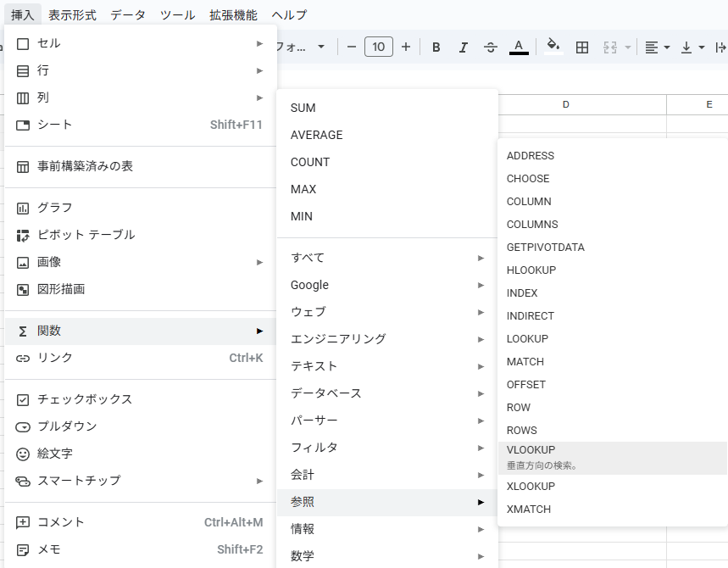Image resolution: width=728 pixels, height=568 pixels.
Task: Insert a グラフ chart
Action: tap(140, 208)
